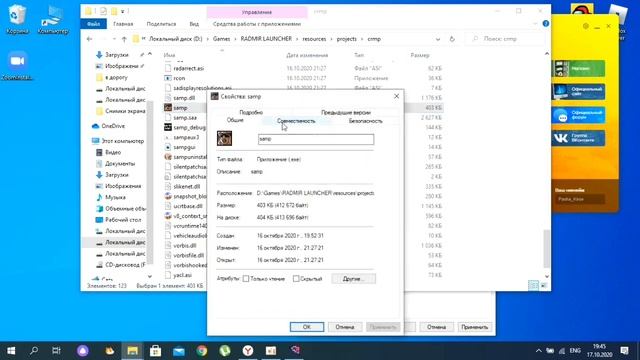Expand the chevron after Games in the path
The width and height of the screenshot is (640, 360).
coord(235,39)
